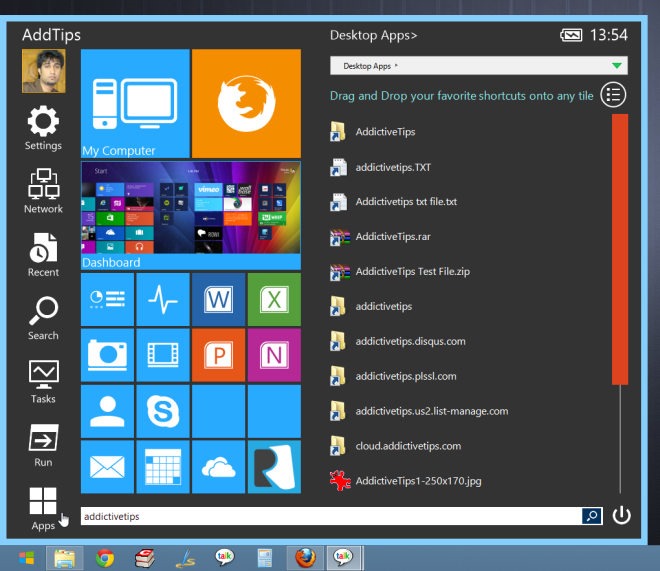The image size is (660, 571).
Task: Open the lowercase addictivetips folder
Action: click(x=371, y=306)
